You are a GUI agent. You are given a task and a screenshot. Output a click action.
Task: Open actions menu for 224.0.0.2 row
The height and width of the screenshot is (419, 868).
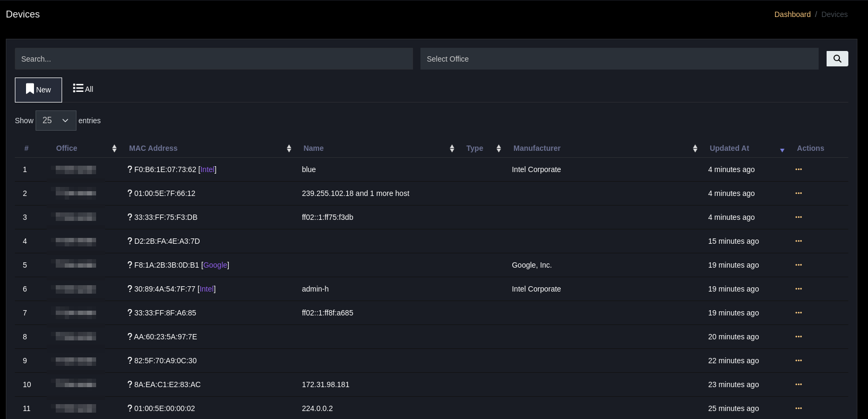click(798, 408)
